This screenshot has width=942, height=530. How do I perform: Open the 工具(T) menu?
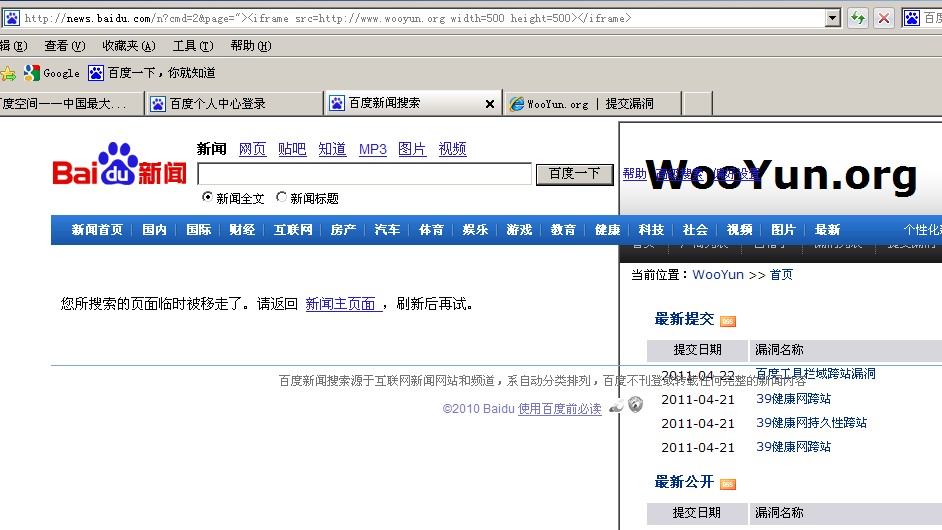click(x=193, y=46)
